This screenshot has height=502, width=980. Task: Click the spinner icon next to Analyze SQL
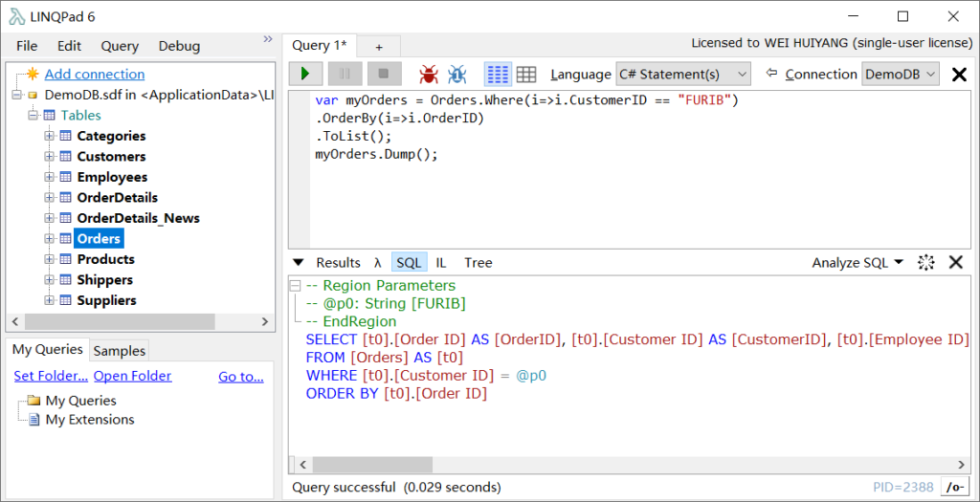(925, 262)
